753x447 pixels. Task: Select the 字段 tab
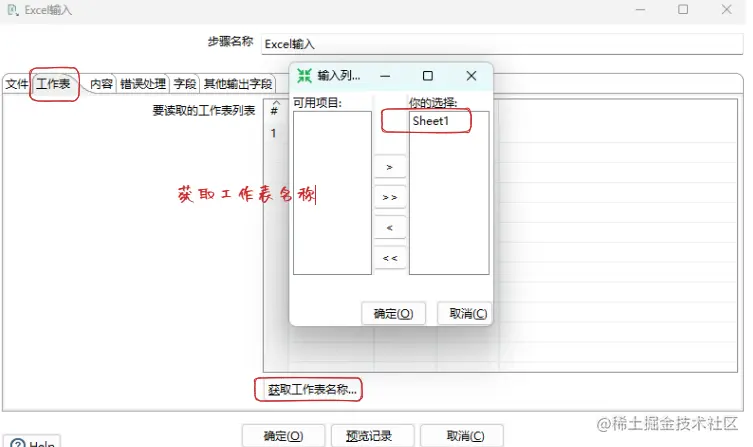click(185, 84)
